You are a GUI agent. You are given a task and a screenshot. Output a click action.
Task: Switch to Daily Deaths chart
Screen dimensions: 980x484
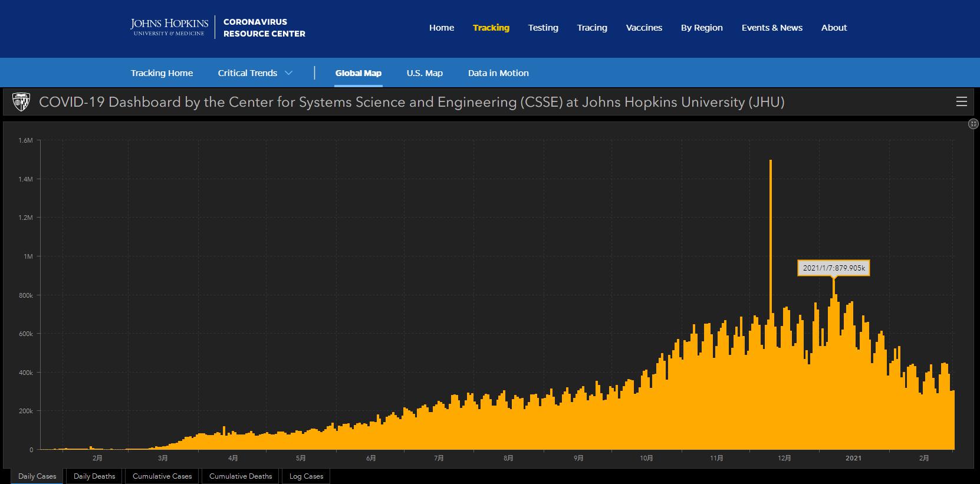pos(94,476)
